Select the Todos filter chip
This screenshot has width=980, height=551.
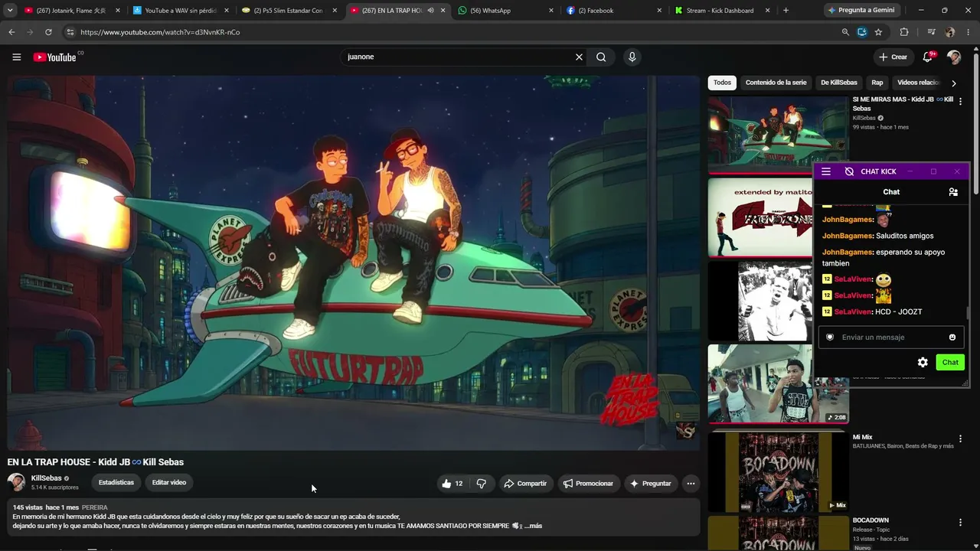pos(722,83)
